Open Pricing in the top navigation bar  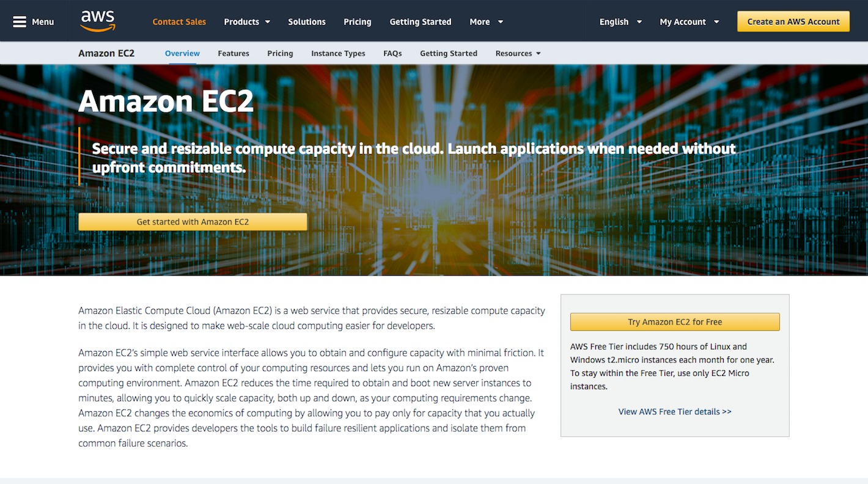coord(358,21)
